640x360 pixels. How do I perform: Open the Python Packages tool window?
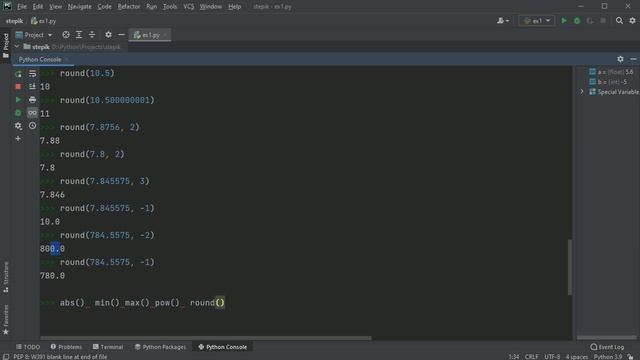pyautogui.click(x=160, y=347)
